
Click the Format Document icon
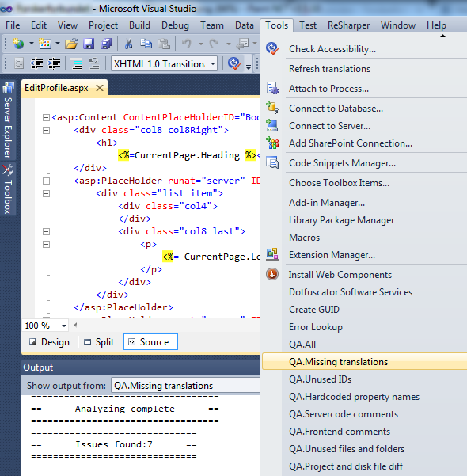coord(77,63)
